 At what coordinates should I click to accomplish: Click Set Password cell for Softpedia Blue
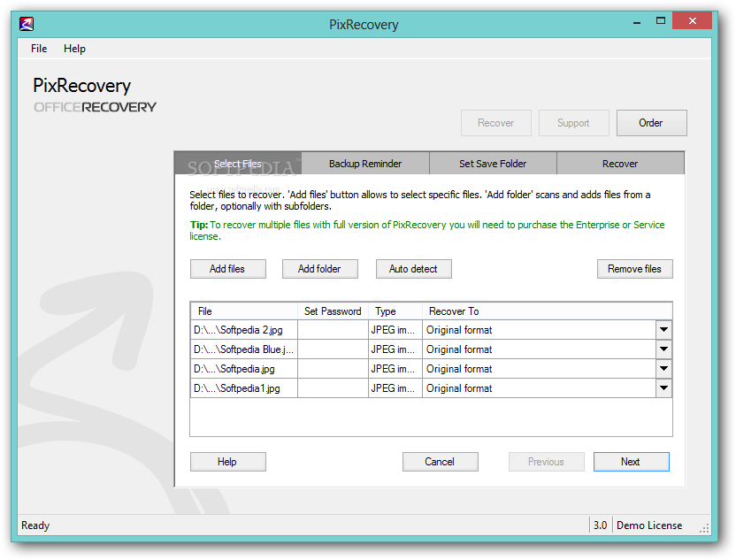pyautogui.click(x=333, y=349)
